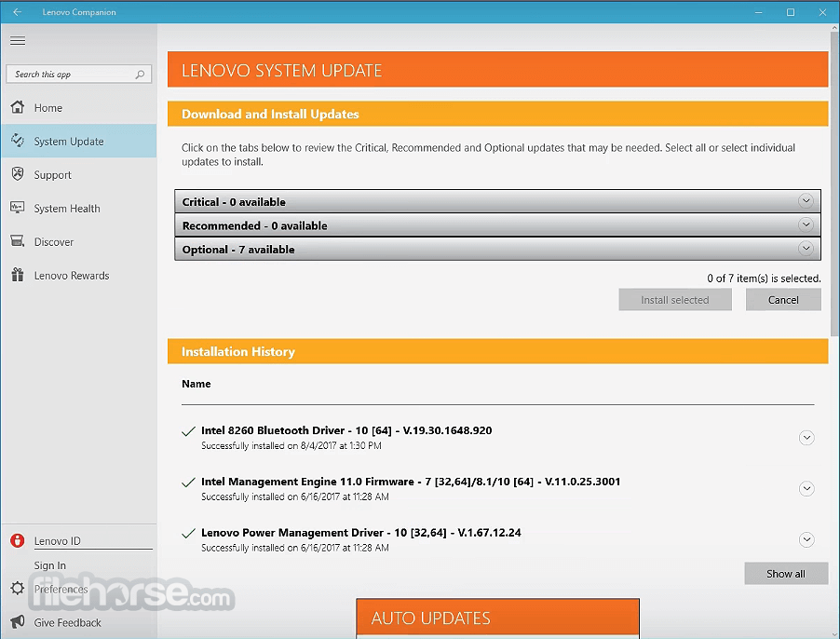The width and height of the screenshot is (840, 639).
Task: Click the Cancel button
Action: 783,300
